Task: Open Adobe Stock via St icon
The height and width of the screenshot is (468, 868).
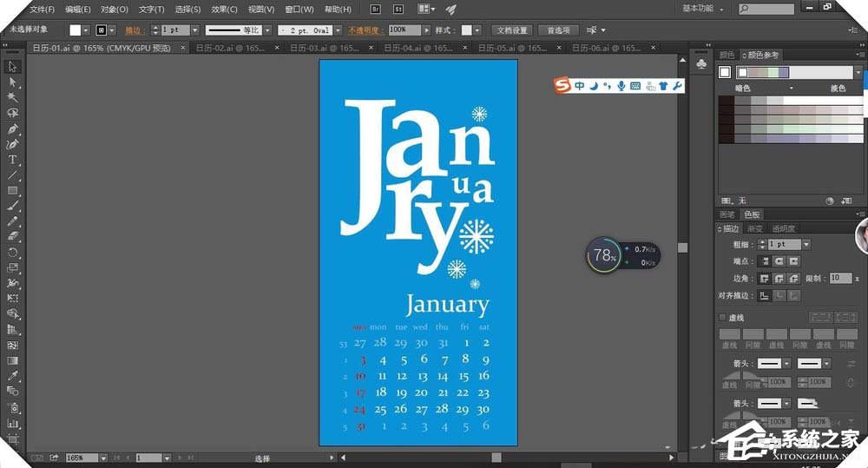Action: [398, 10]
